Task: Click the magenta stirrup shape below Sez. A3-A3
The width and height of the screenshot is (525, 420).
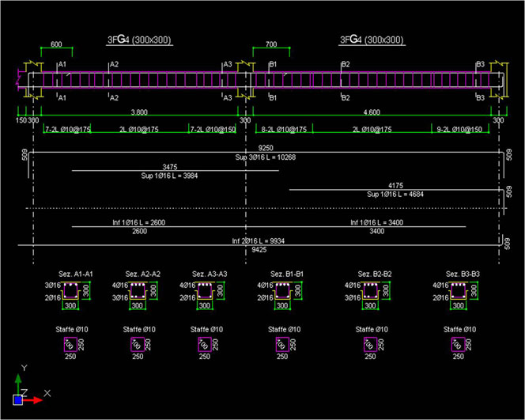Action: (x=205, y=345)
